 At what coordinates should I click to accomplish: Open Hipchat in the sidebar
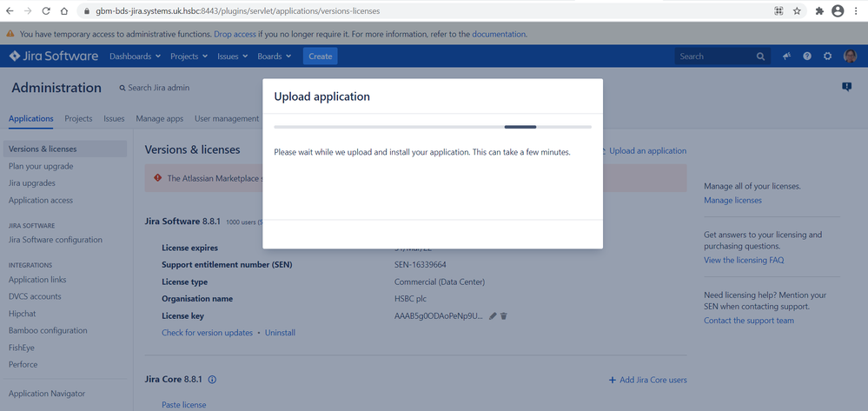tap(22, 314)
